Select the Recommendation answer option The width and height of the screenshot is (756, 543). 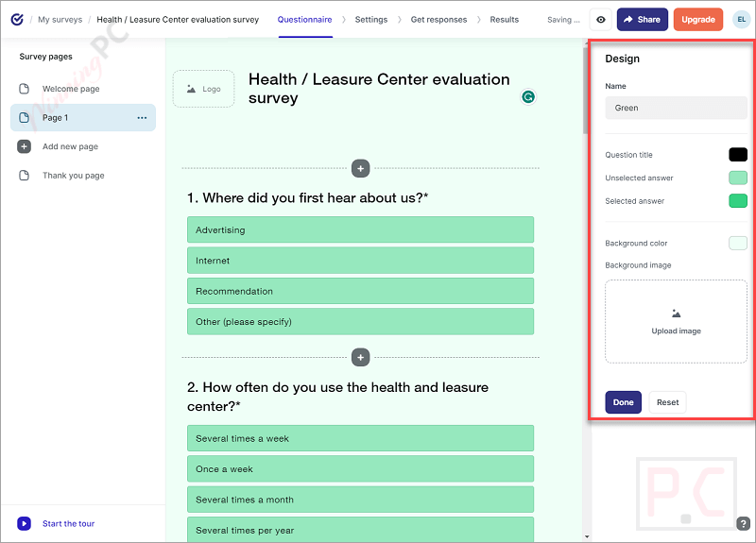tap(361, 291)
